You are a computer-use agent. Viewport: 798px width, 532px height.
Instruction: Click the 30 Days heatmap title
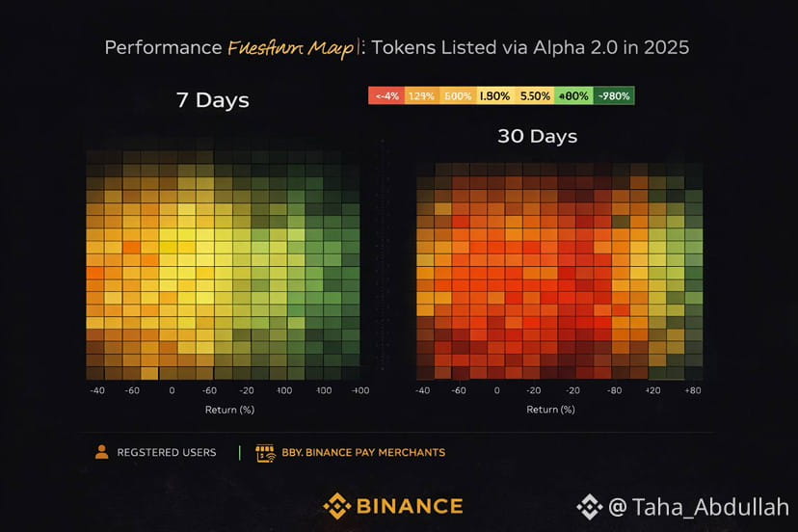tap(538, 137)
